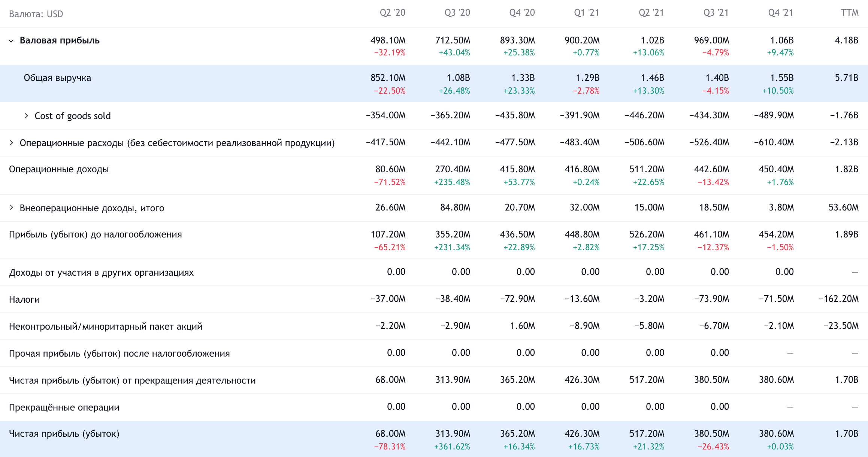This screenshot has height=457, width=868.
Task: Select the Q4 '20 column header
Action: click(522, 13)
